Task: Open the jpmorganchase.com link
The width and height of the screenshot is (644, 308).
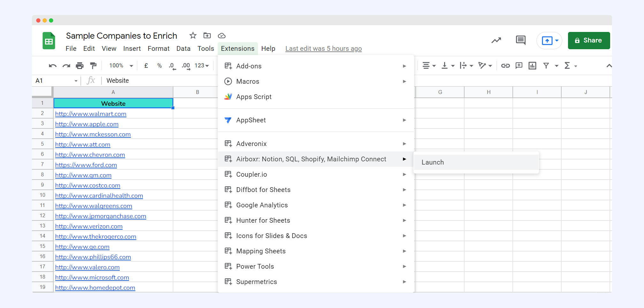Action: (x=101, y=216)
